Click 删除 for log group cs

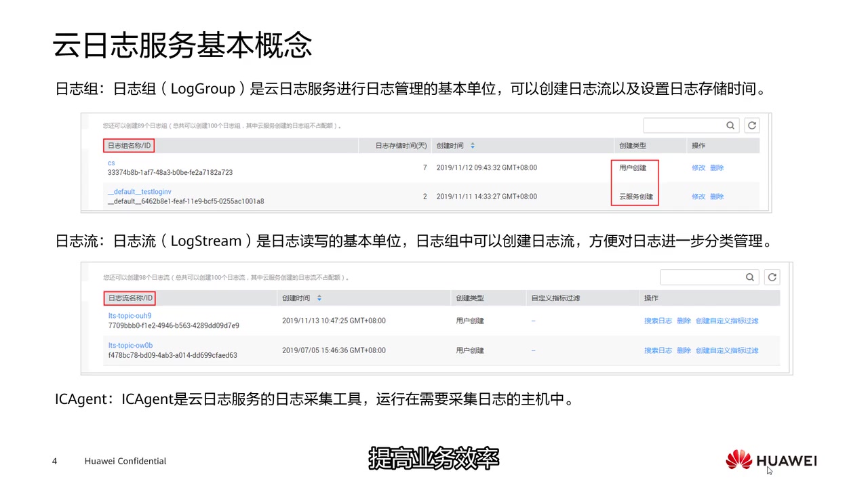tap(717, 168)
